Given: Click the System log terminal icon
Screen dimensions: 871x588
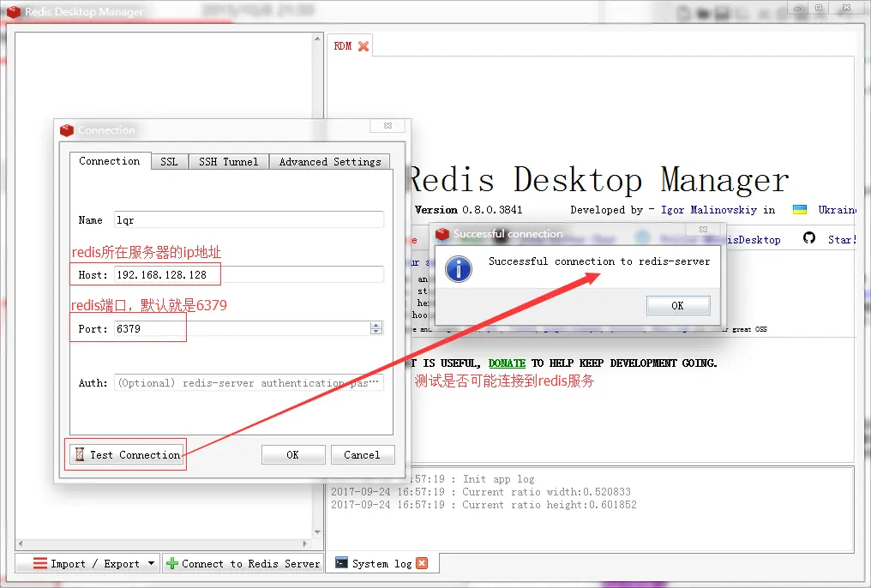Looking at the screenshot, I should 341,563.
